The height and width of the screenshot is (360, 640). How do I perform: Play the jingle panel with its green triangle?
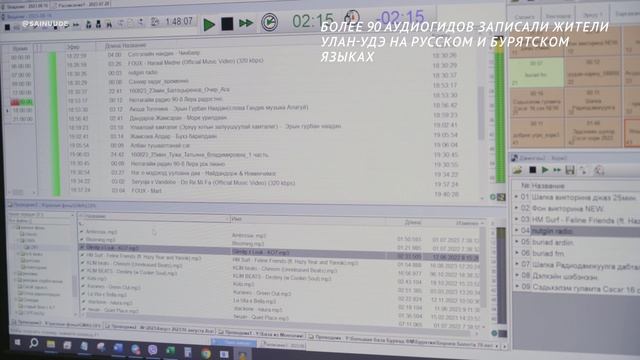tap(545, 170)
